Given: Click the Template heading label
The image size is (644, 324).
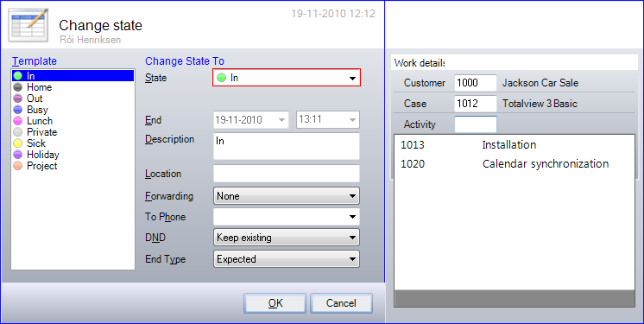Looking at the screenshot, I should tap(35, 60).
